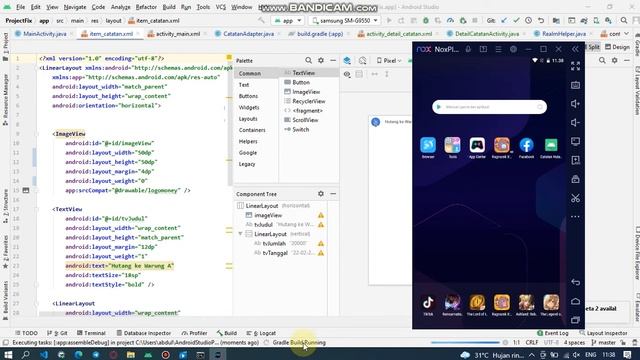The image size is (640, 360).
Task: Click the NoxPlayer back arrow button
Action: [x=576, y=282]
